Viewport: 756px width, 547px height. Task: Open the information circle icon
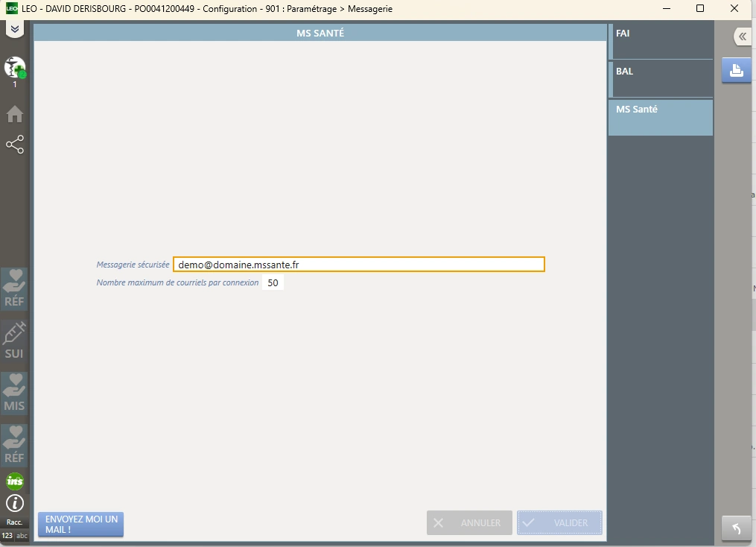pyautogui.click(x=15, y=503)
